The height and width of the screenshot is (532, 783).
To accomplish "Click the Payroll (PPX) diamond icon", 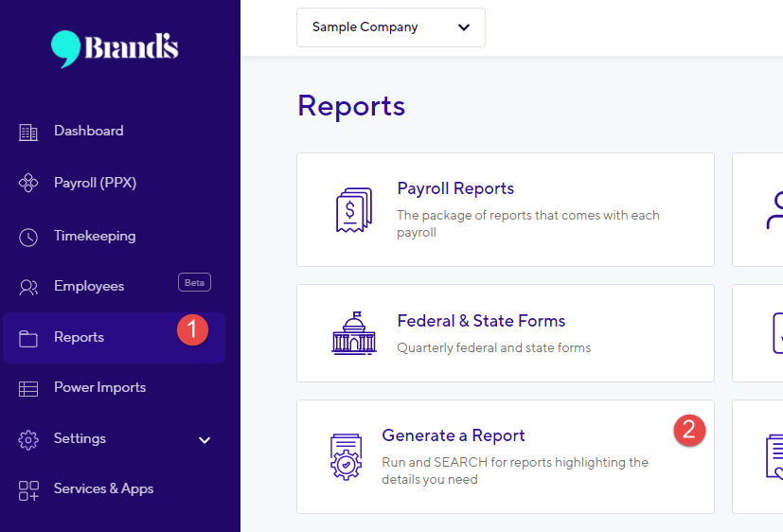I will pos(28,183).
